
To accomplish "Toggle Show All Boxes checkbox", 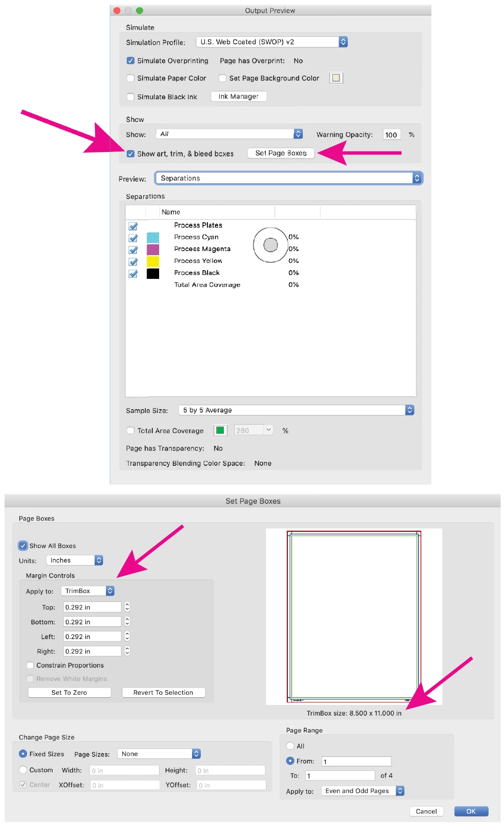I will coord(23,546).
